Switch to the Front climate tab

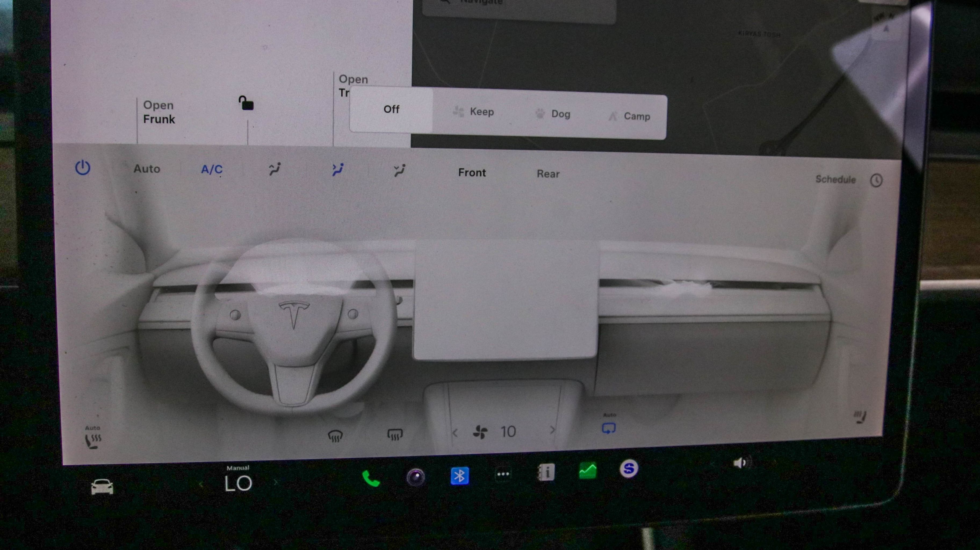pyautogui.click(x=472, y=173)
